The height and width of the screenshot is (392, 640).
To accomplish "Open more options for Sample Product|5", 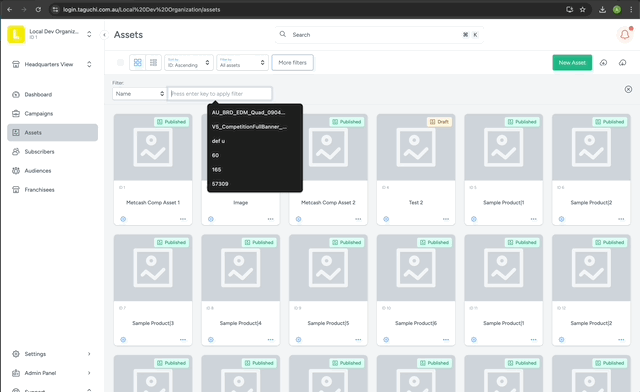I will tap(358, 339).
